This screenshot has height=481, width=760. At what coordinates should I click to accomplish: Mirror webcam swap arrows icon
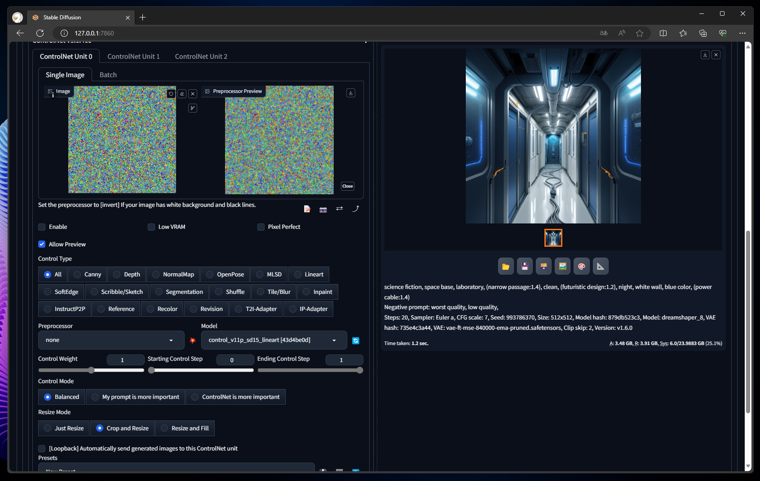tap(339, 208)
